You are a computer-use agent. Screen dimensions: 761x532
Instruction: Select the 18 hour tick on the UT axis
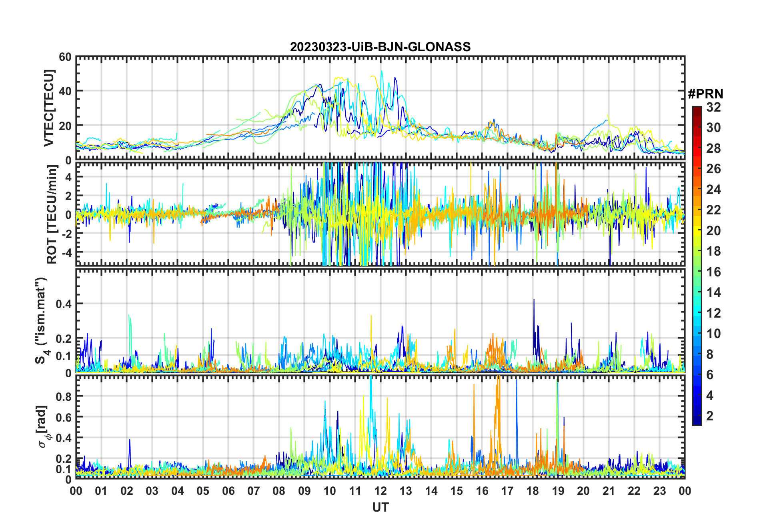click(533, 491)
